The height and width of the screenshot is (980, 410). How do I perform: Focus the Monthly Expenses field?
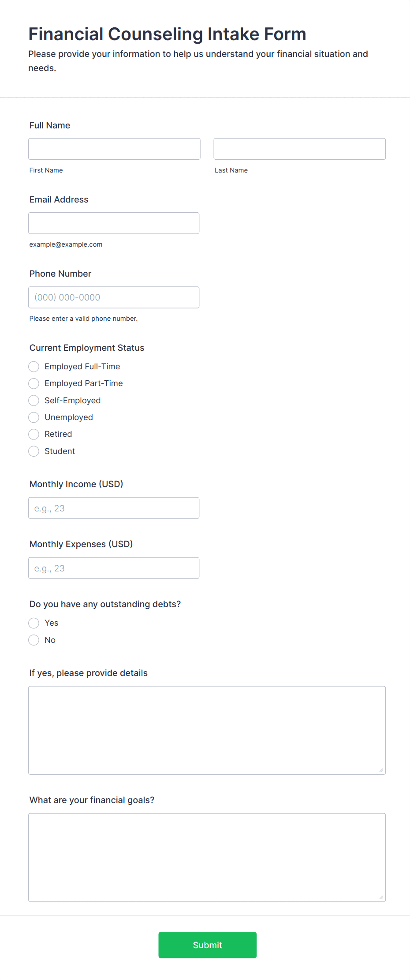click(x=114, y=568)
